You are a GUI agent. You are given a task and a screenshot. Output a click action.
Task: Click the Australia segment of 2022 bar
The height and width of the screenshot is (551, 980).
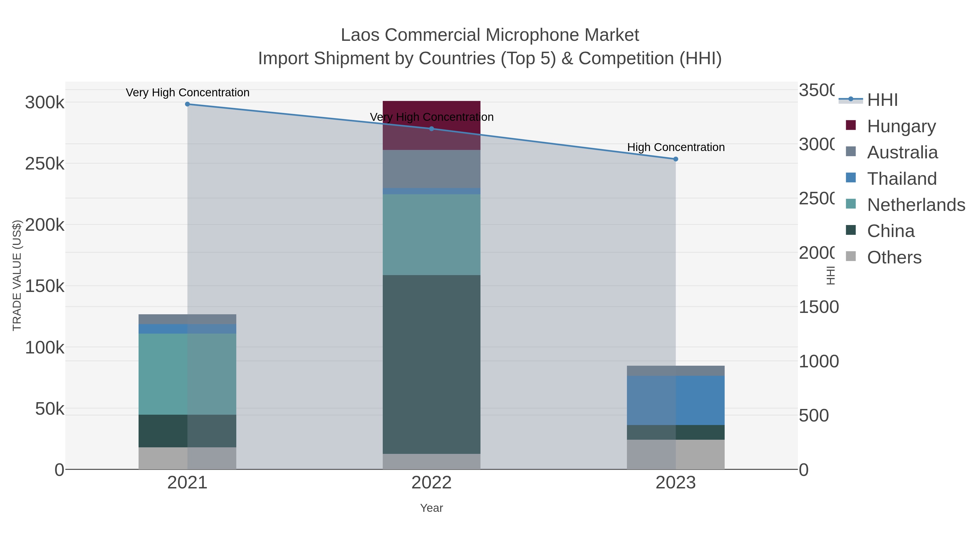click(431, 169)
